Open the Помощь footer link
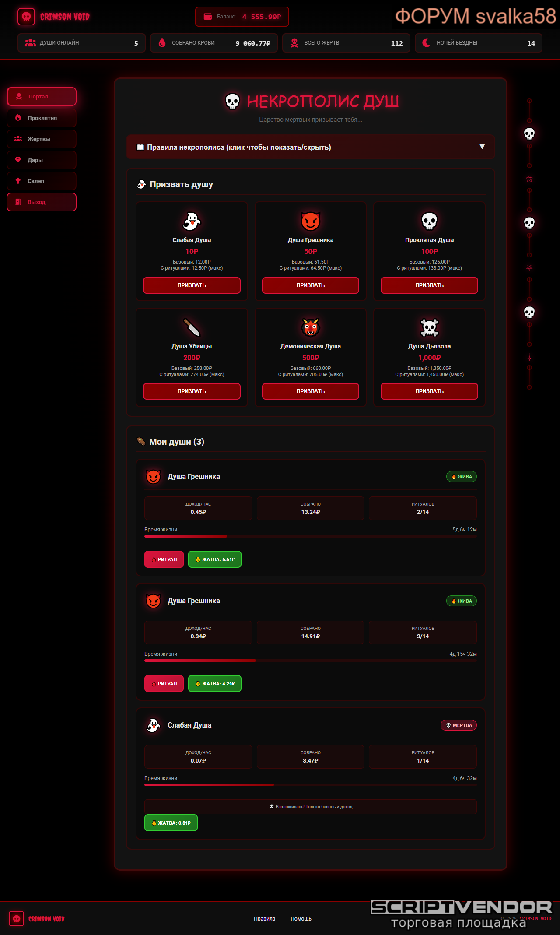This screenshot has width=560, height=935. click(x=301, y=919)
